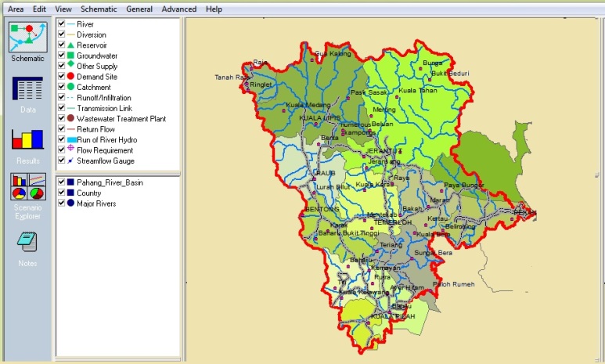Select the Streamflow Gauge symbol
The height and width of the screenshot is (364, 605).
pyautogui.click(x=71, y=161)
